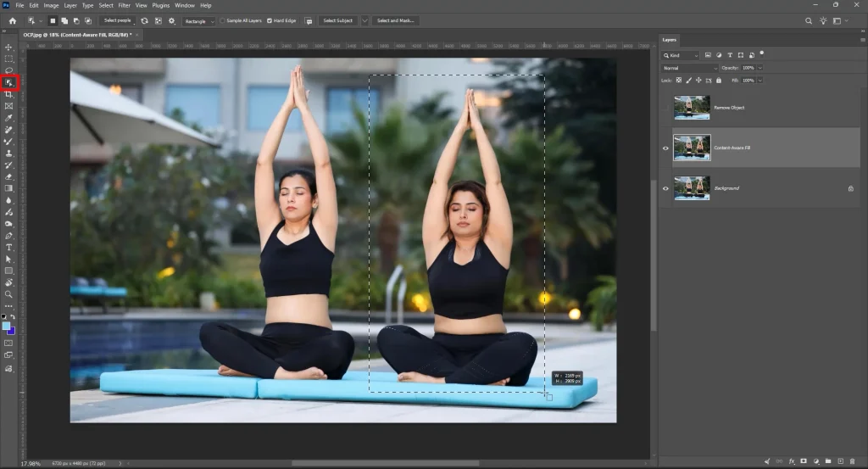
Task: Select the Rectangle shape tool
Action: point(8,271)
